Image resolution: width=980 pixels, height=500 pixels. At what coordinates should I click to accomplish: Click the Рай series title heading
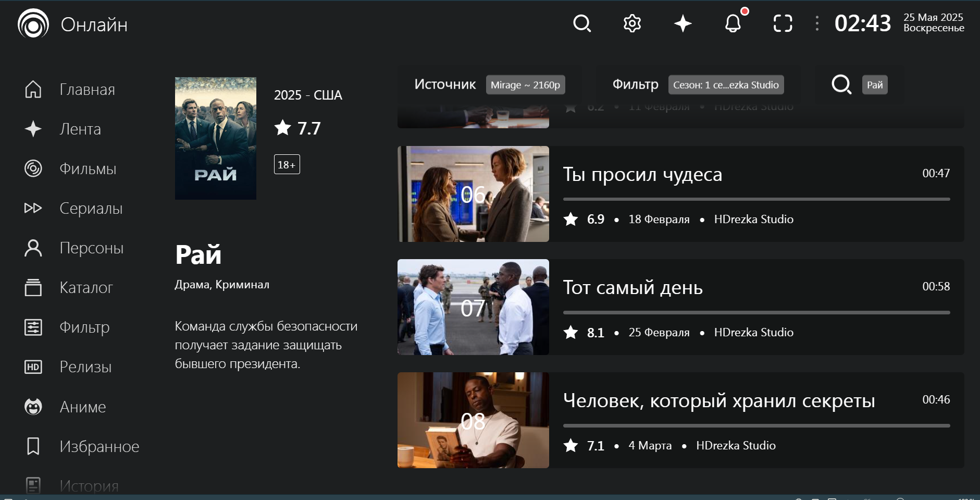(198, 254)
